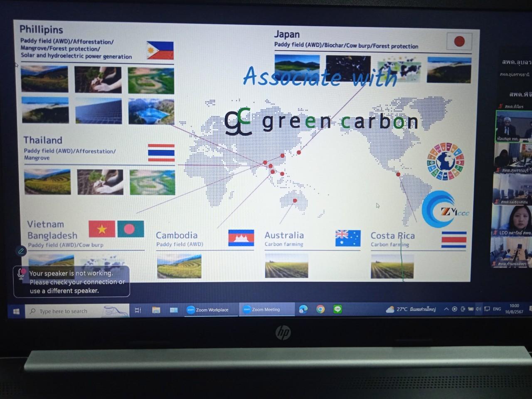Click the 'Paddy field (AWD)/Biochar/Cow burp/Forest protection' line

click(x=346, y=45)
